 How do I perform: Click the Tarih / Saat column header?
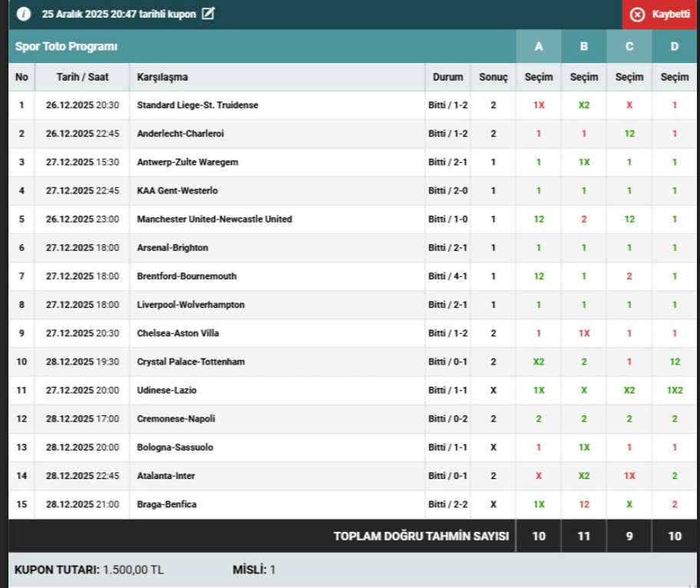click(82, 77)
